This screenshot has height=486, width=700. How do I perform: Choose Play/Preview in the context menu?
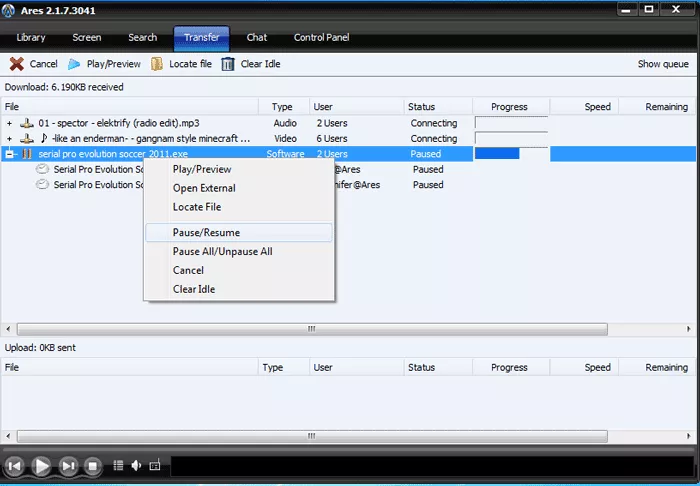[239, 170]
